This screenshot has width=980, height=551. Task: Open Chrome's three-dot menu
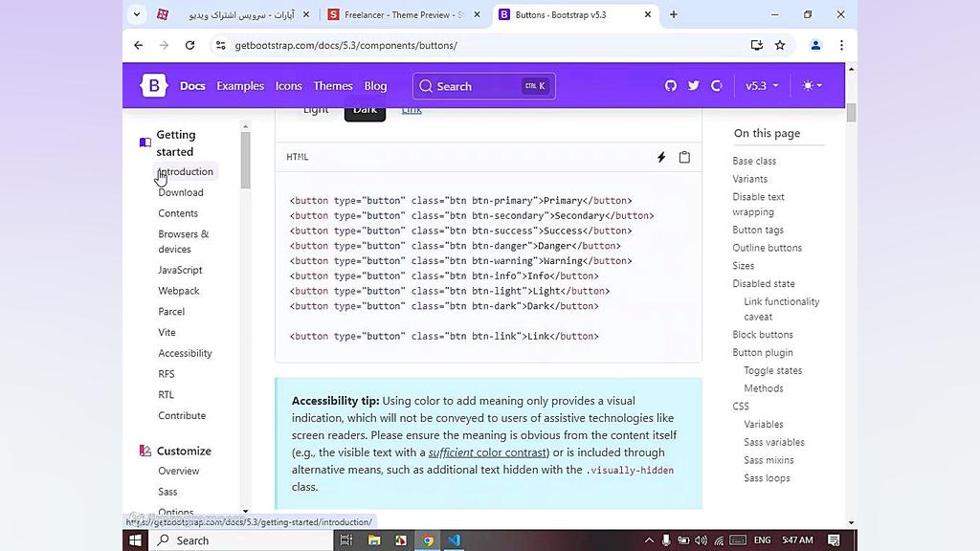click(842, 45)
